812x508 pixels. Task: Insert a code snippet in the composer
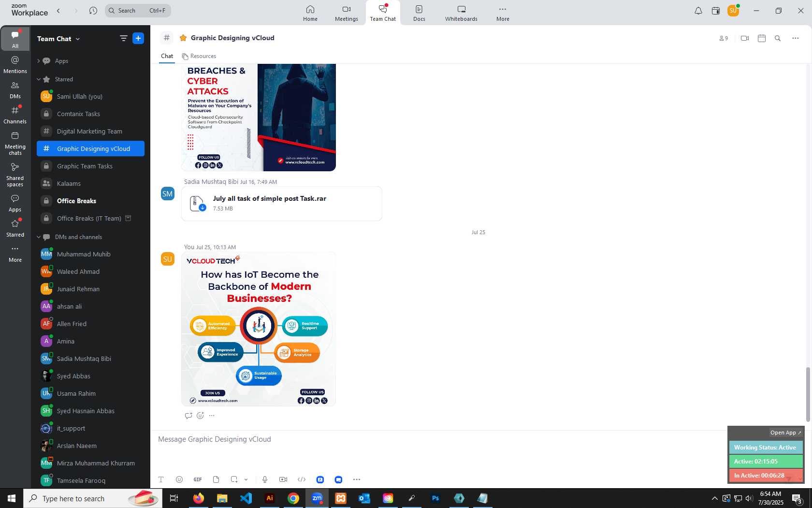(x=302, y=479)
